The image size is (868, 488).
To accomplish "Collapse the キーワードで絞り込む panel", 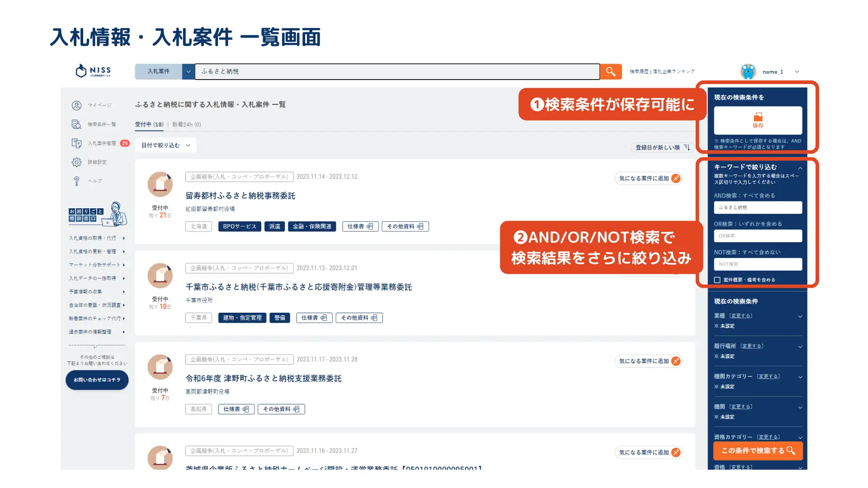I will click(800, 167).
